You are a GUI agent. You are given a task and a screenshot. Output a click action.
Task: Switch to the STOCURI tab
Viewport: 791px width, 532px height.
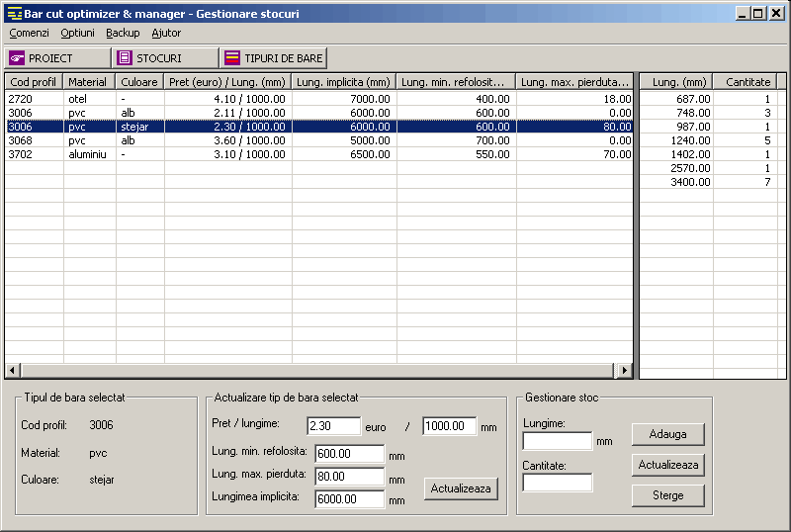[165, 58]
